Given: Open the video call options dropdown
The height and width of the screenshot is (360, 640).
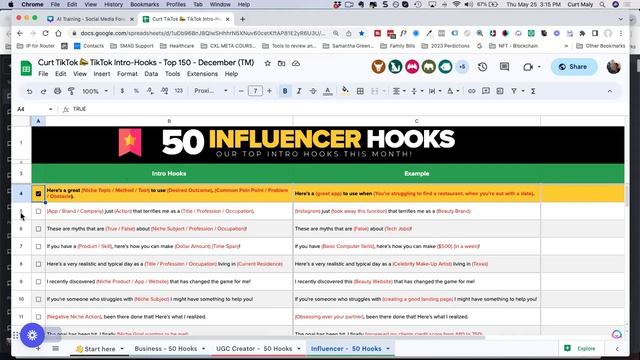Looking at the screenshot, I should point(539,67).
